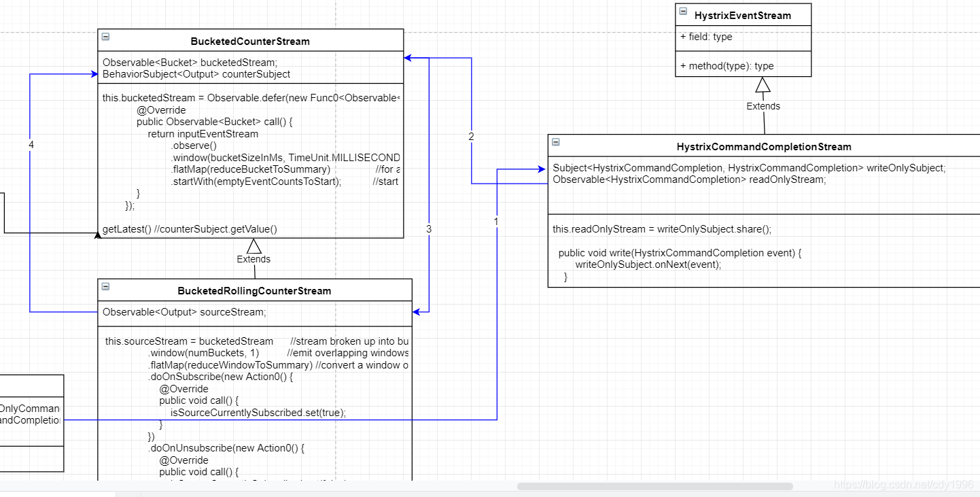This screenshot has width=980, height=497.
Task: Click the edge label 1
Action: tap(496, 222)
